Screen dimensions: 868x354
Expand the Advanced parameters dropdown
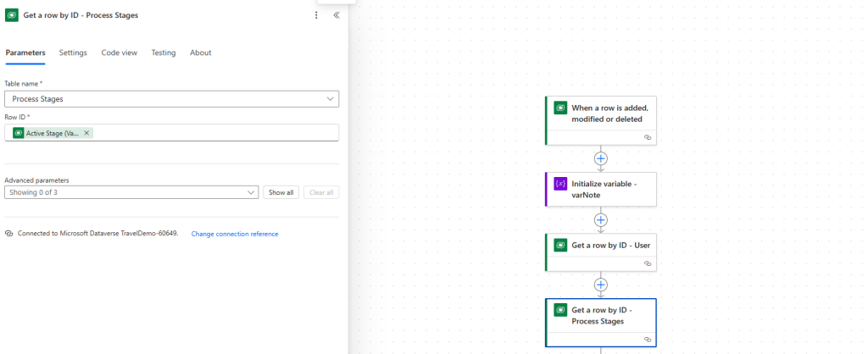click(x=131, y=192)
